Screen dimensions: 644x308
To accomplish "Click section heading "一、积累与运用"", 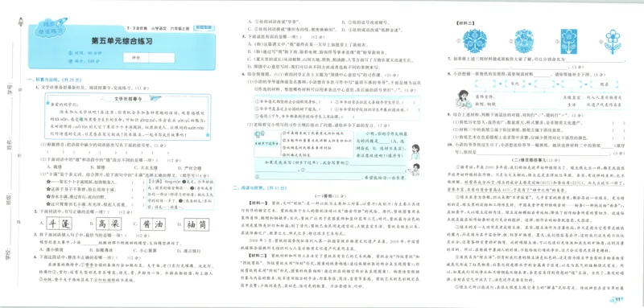I will 43,80.
